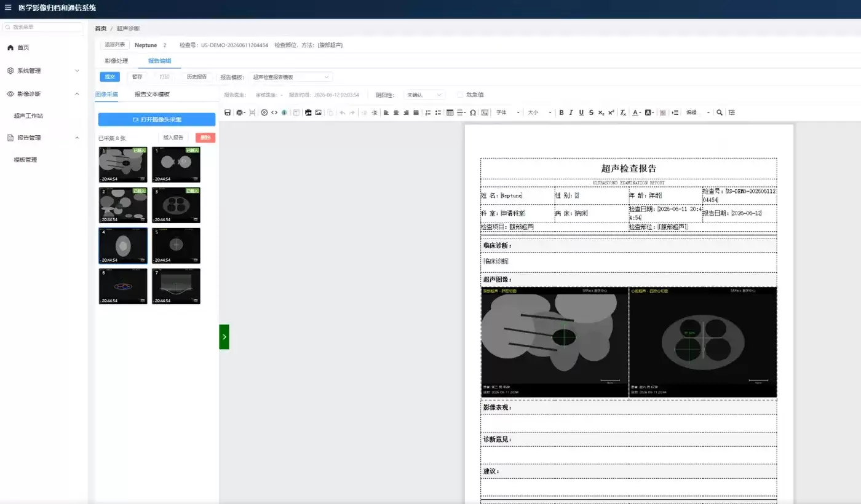This screenshot has height=504, width=861.
Task: Select the 图像采集 tab
Action: pos(107,94)
